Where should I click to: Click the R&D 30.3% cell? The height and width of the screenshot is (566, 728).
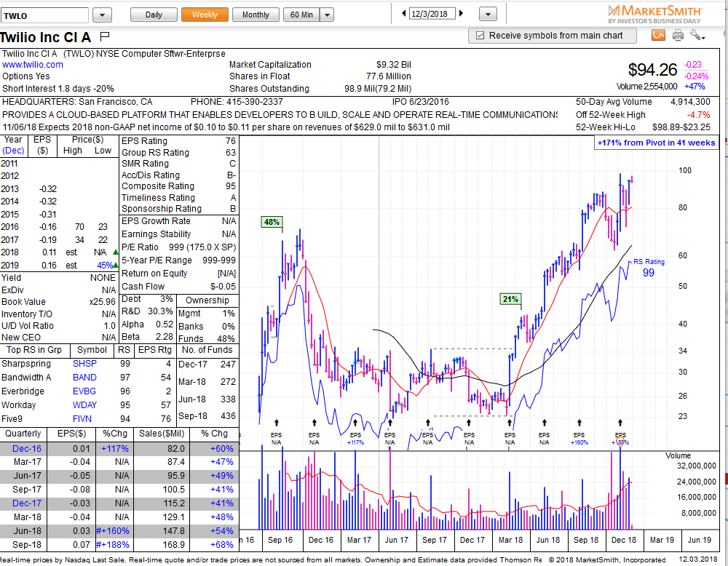click(x=147, y=311)
